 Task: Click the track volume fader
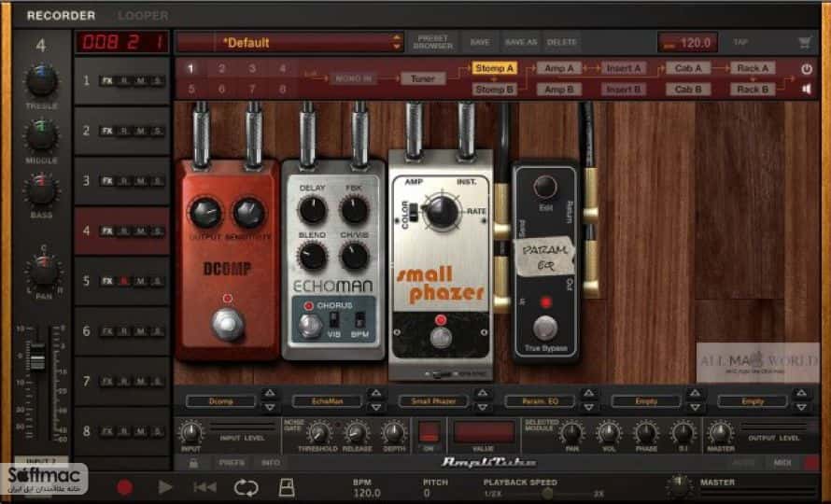point(37,357)
